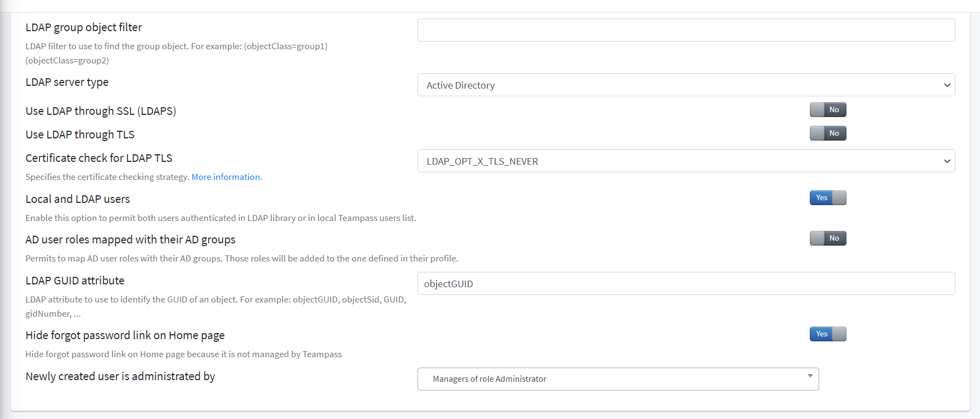This screenshot has height=419, width=980.
Task: Click the Use LDAP through SSL label
Action: pos(101,110)
